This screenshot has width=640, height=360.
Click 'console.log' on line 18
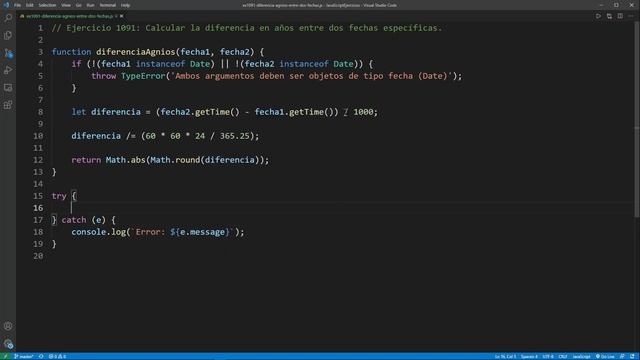tap(98, 232)
